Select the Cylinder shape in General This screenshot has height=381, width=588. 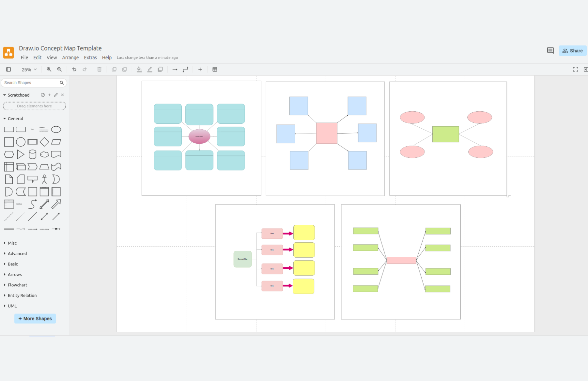click(x=32, y=154)
